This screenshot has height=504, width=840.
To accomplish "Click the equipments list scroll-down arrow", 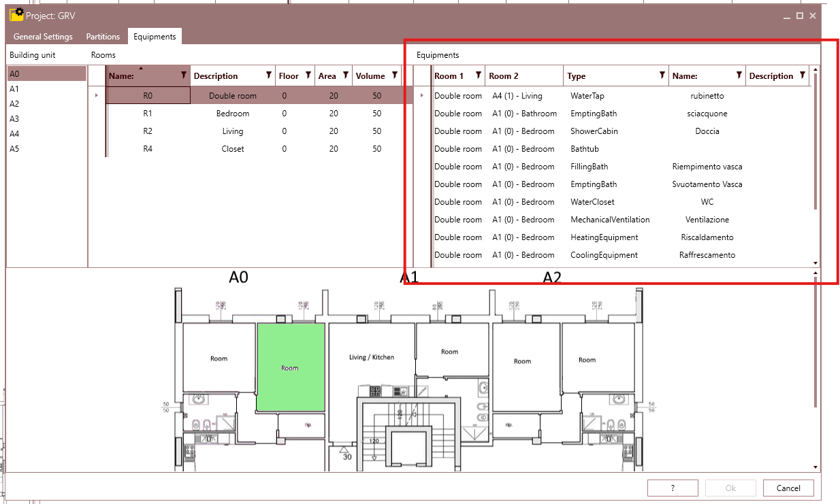I will (815, 263).
